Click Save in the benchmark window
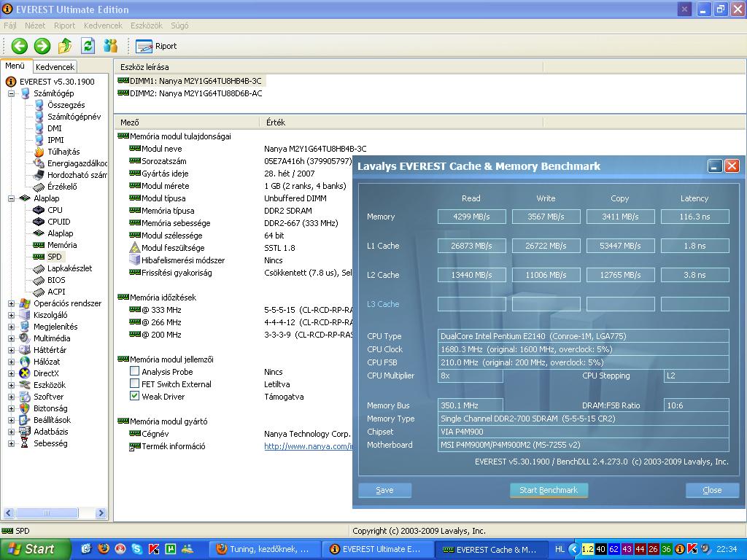747x560 pixels. (x=384, y=490)
